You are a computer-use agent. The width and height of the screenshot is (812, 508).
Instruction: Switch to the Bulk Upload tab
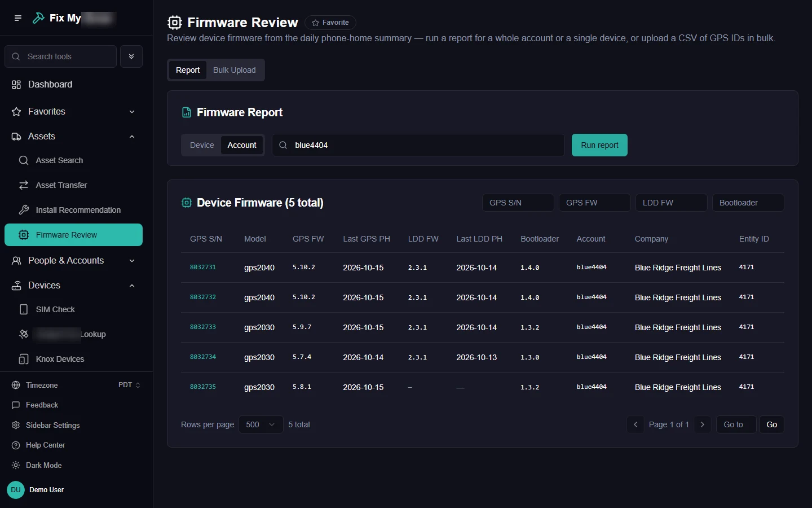pos(235,70)
